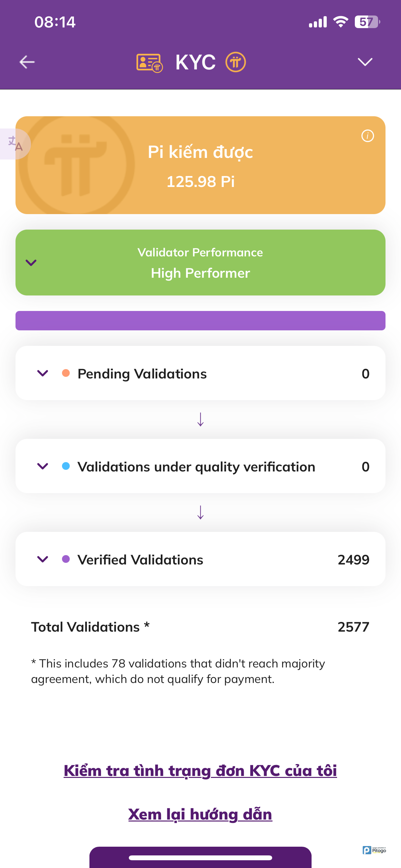Expand Pending Validations list

click(43, 373)
